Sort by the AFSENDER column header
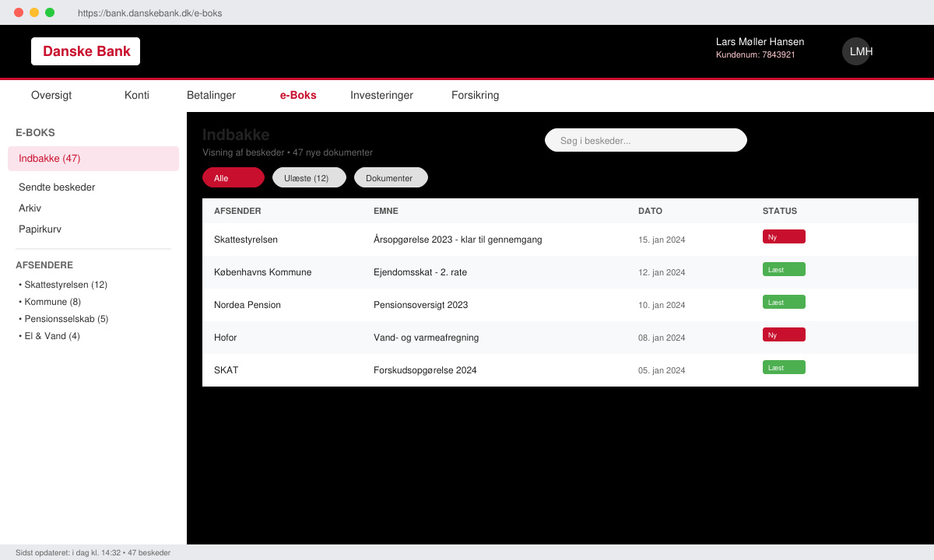934x560 pixels. [237, 211]
